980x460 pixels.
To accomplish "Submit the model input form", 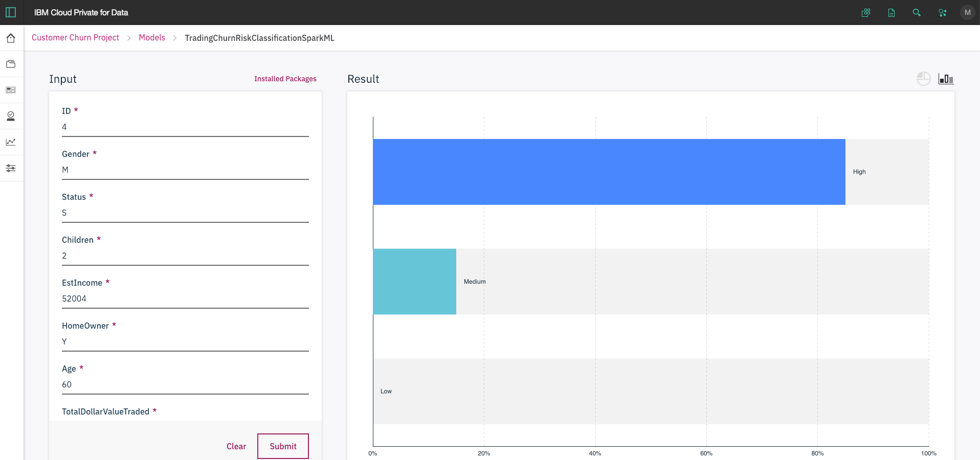I will point(283,446).
